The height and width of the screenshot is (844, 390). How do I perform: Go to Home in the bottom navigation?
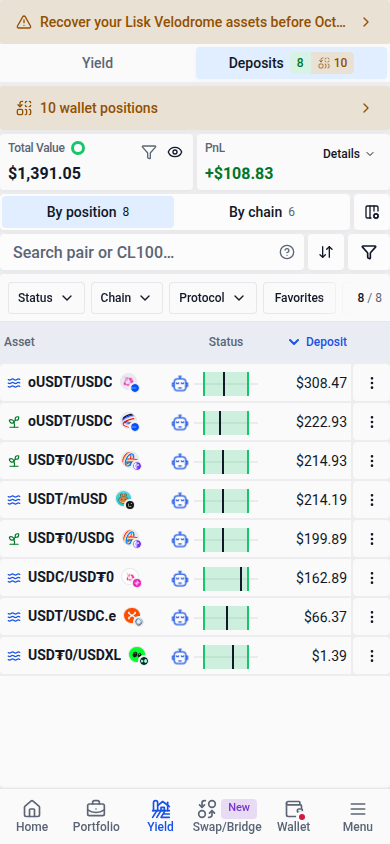tap(32, 817)
